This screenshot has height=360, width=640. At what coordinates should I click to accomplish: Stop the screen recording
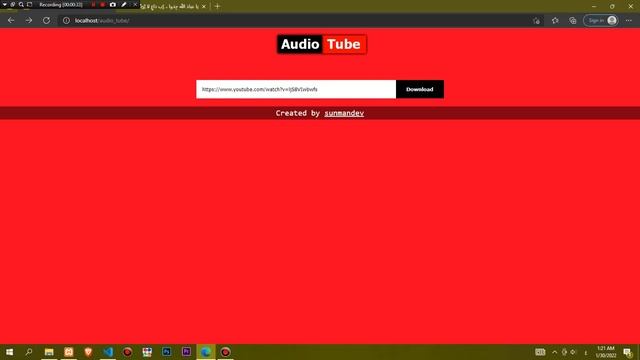[x=102, y=4]
